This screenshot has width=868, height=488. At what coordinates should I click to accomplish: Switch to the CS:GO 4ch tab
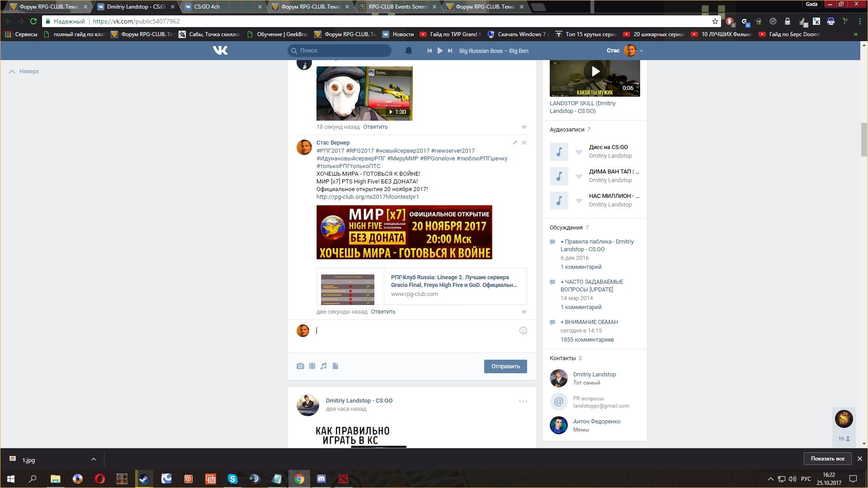[x=222, y=7]
